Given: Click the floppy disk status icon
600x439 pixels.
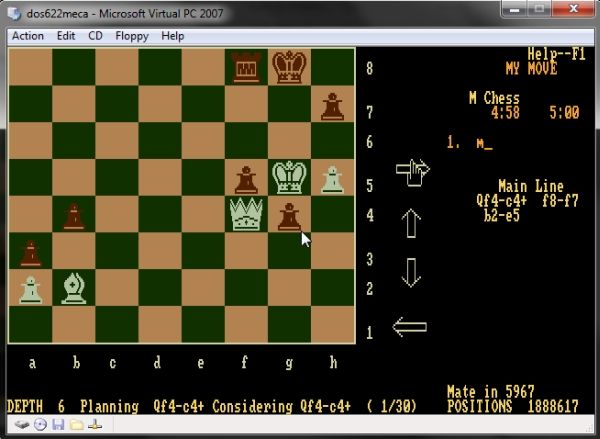Looking at the screenshot, I should pos(58,424).
